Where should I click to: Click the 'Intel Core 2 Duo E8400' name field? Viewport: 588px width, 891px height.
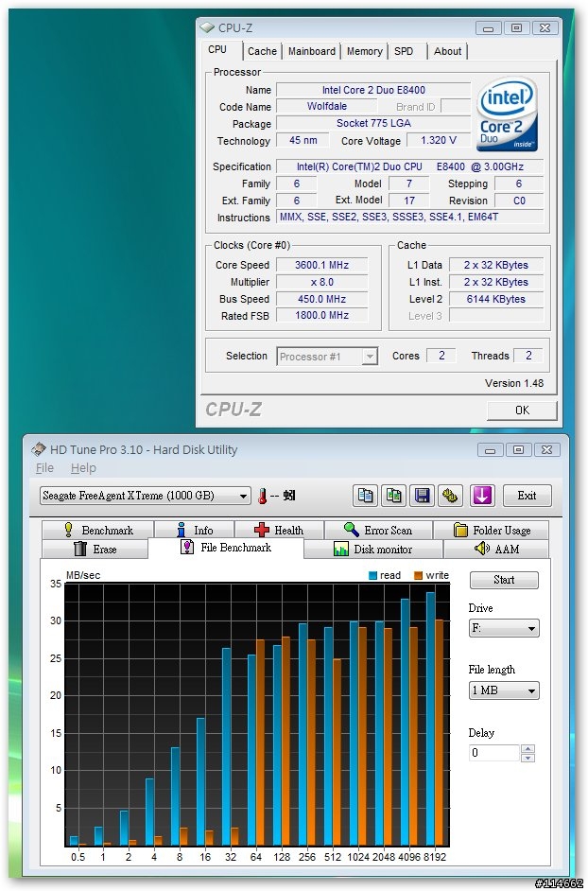click(x=373, y=90)
